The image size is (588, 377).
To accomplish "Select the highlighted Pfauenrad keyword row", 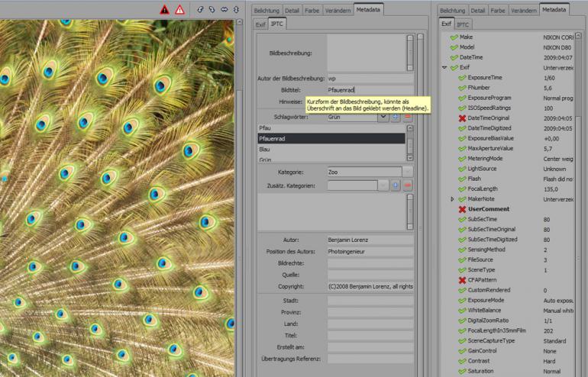I will pyautogui.click(x=331, y=139).
